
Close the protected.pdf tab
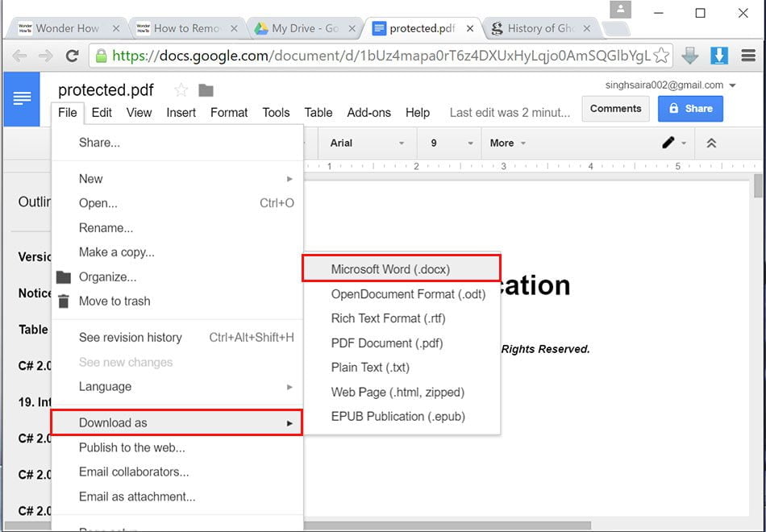pyautogui.click(x=469, y=28)
